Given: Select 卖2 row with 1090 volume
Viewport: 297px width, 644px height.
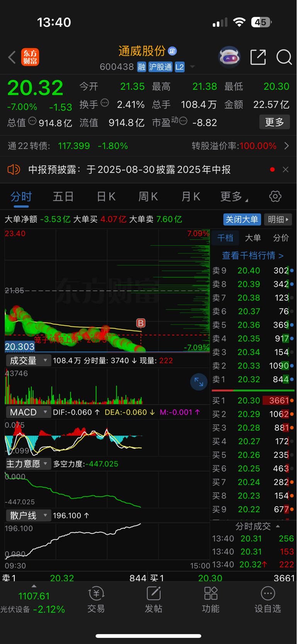Looking at the screenshot, I should (253, 366).
